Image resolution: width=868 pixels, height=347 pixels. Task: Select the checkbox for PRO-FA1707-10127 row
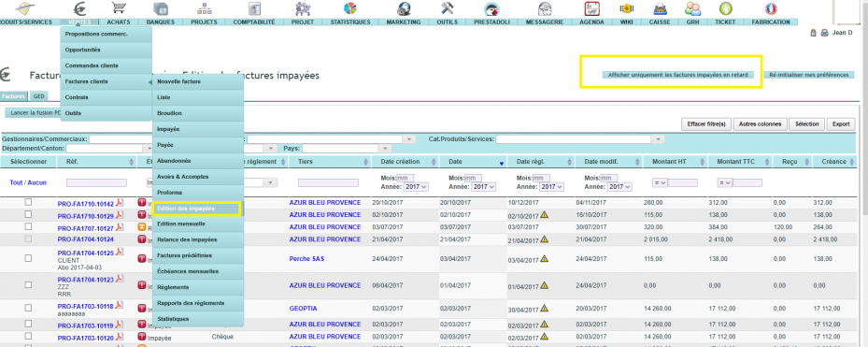(x=28, y=226)
